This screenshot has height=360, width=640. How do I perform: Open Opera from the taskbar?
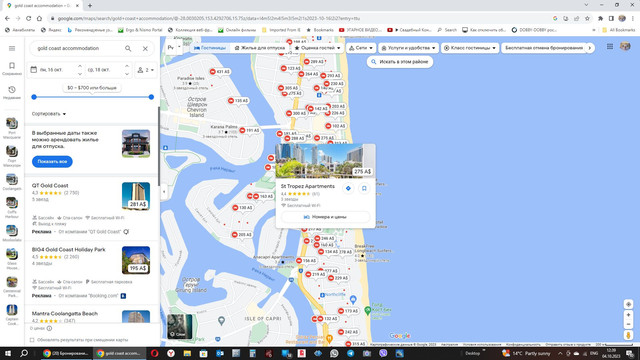154,353
